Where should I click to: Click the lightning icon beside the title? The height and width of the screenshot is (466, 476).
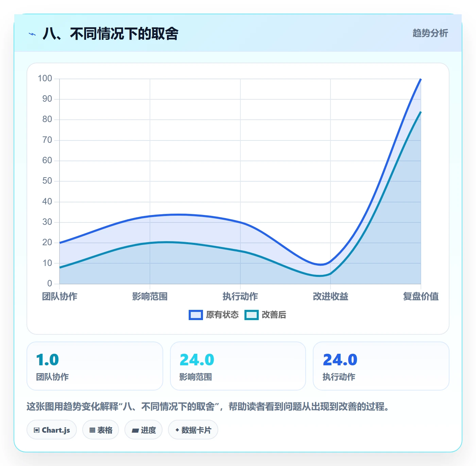[x=32, y=34]
